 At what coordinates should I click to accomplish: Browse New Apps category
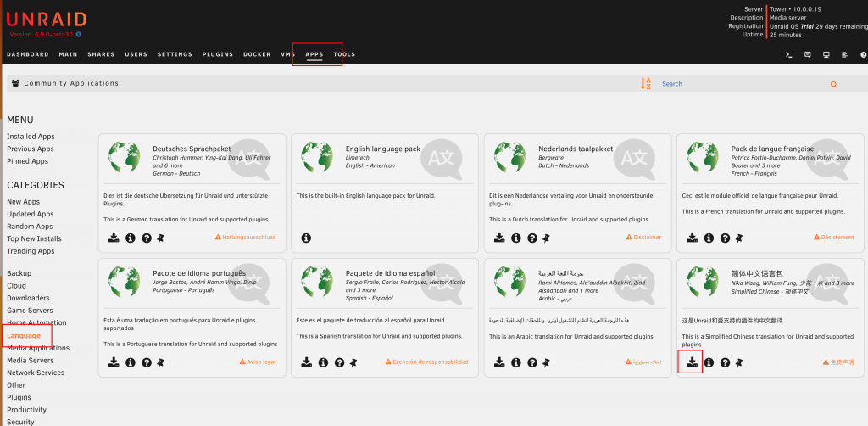pos(23,202)
